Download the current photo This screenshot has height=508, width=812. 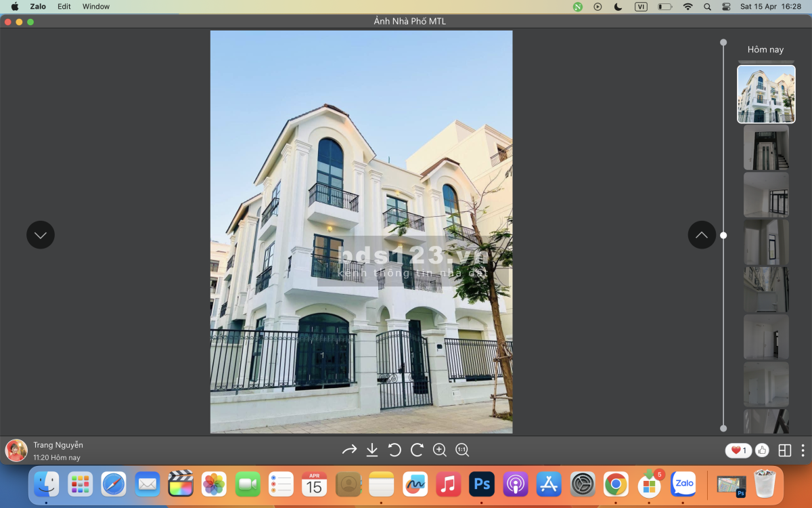pos(372,450)
